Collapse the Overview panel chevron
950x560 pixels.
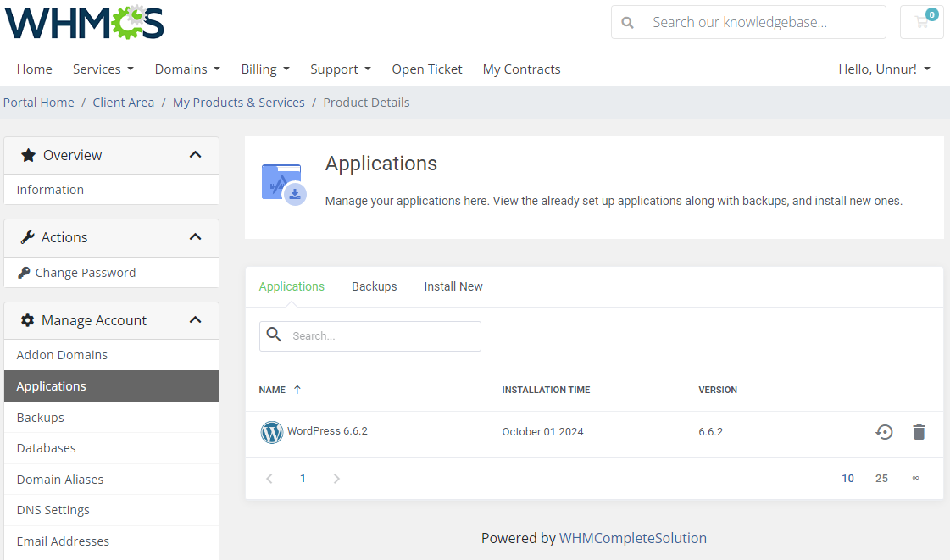click(195, 155)
